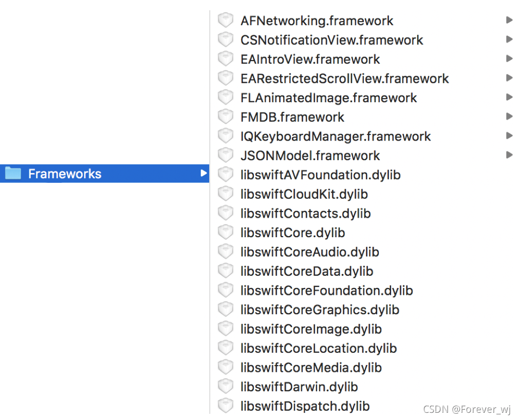Image resolution: width=518 pixels, height=420 pixels.
Task: Click the IQKeyboardManager.framework icon
Action: [226, 136]
